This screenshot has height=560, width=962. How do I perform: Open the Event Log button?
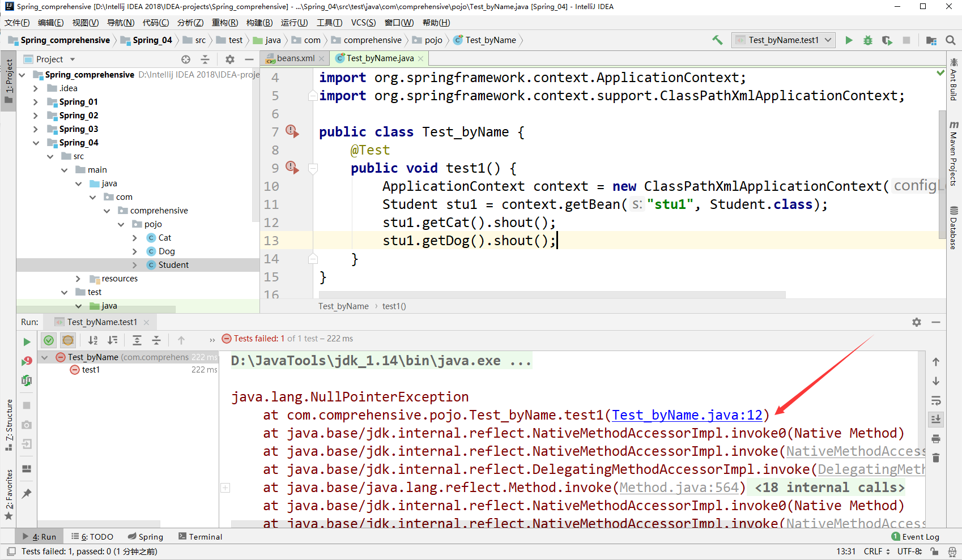pyautogui.click(x=916, y=537)
